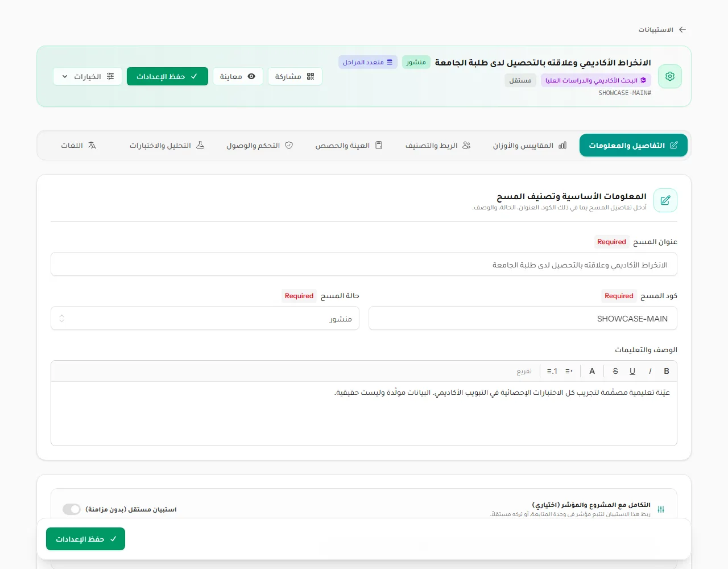728x569 pixels.
Task: Switch to الربط والتصنيف tab
Action: pyautogui.click(x=438, y=146)
